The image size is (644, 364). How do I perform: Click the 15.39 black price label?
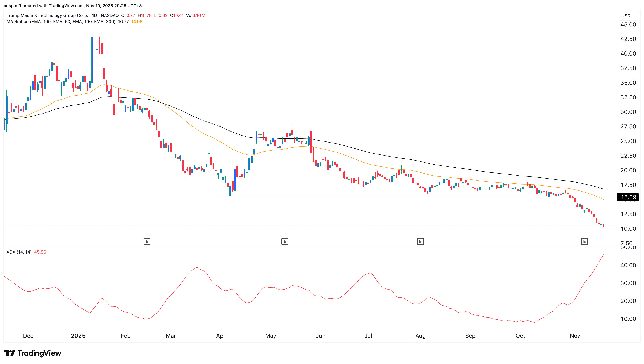pyautogui.click(x=628, y=197)
